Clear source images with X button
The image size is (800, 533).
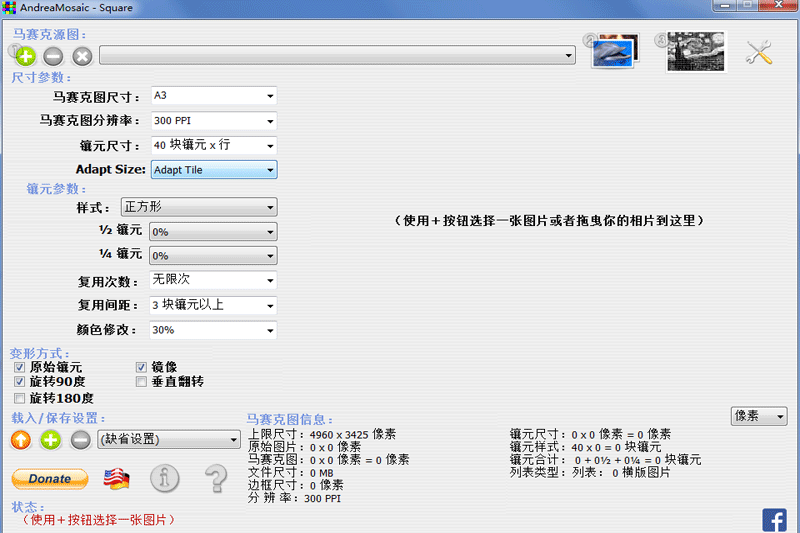(82, 56)
